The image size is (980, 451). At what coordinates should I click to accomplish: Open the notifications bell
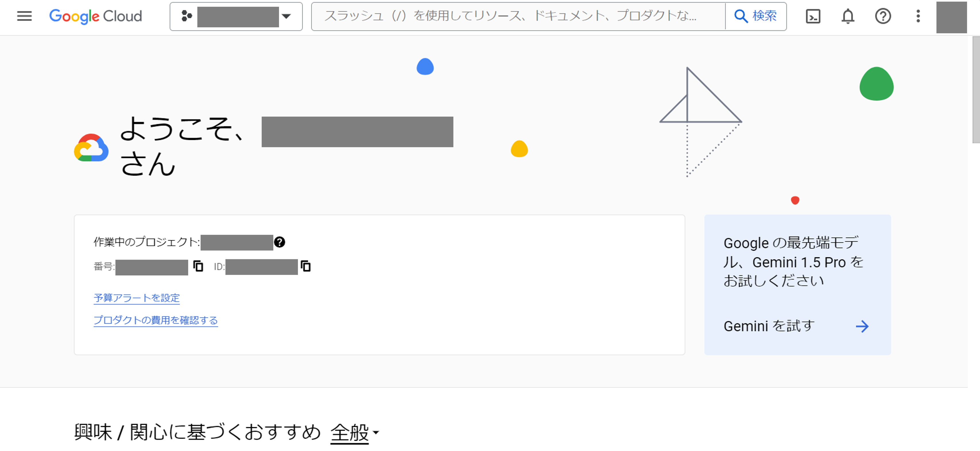[848, 16]
